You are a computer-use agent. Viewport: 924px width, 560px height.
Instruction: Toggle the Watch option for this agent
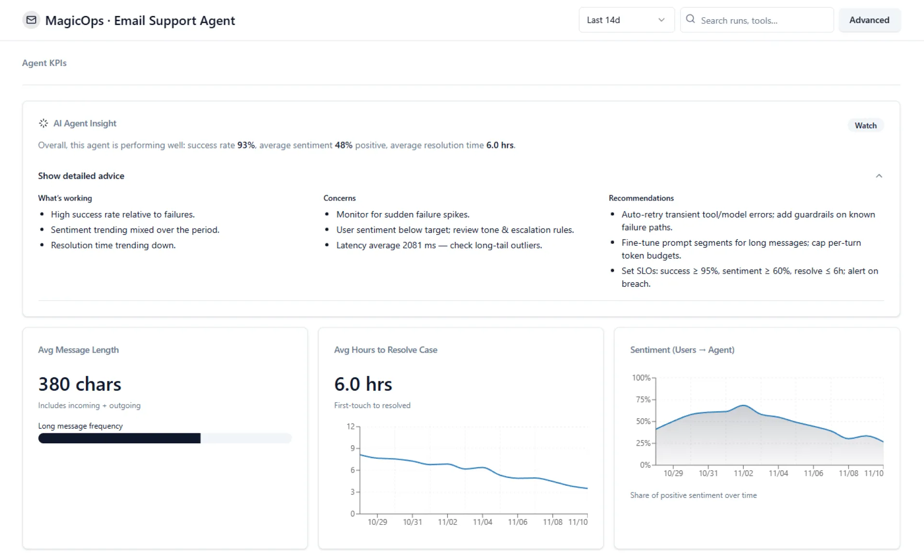point(865,125)
